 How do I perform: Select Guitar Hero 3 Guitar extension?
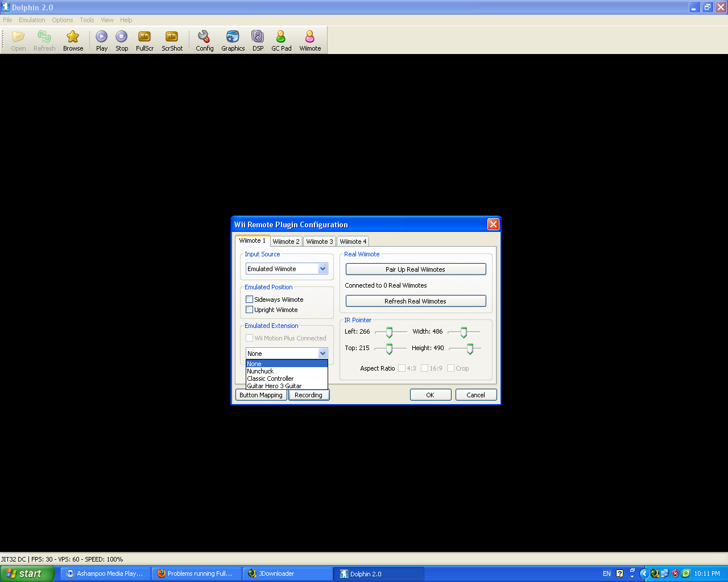pos(287,386)
